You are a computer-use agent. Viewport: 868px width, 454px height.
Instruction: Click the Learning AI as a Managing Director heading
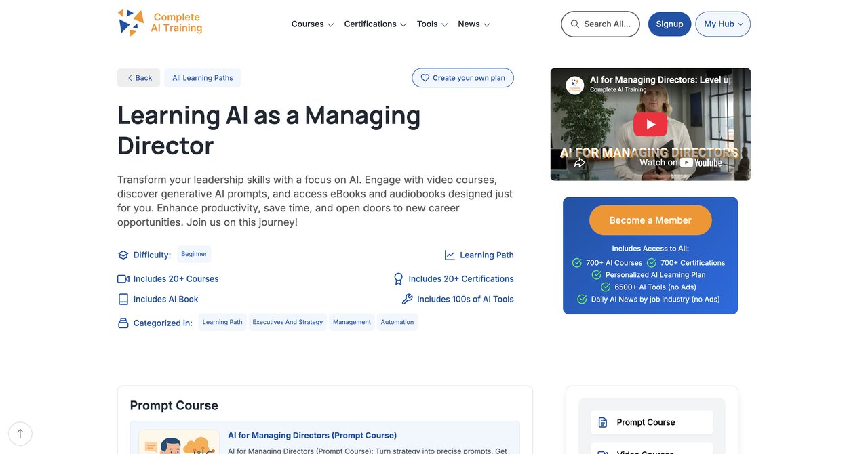[x=269, y=130]
